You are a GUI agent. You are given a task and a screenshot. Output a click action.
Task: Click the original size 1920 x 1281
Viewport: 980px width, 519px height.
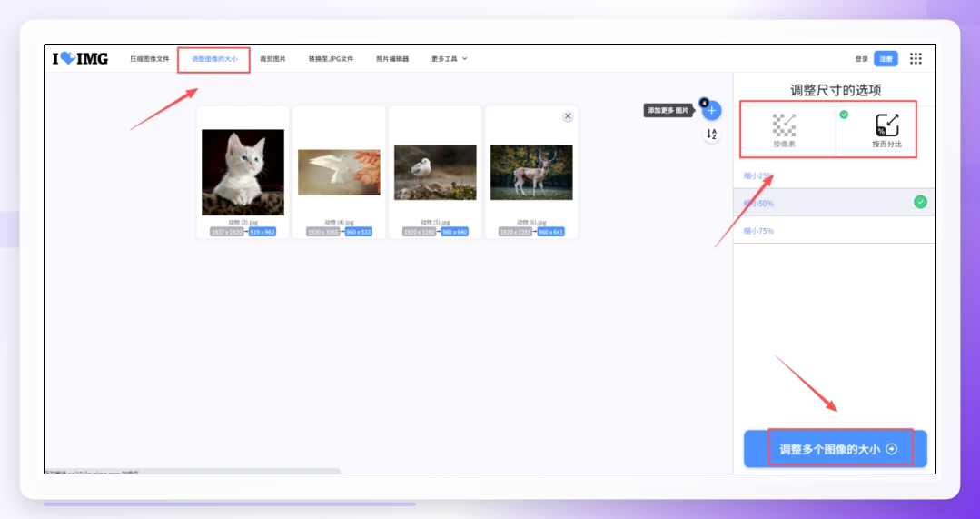515,232
